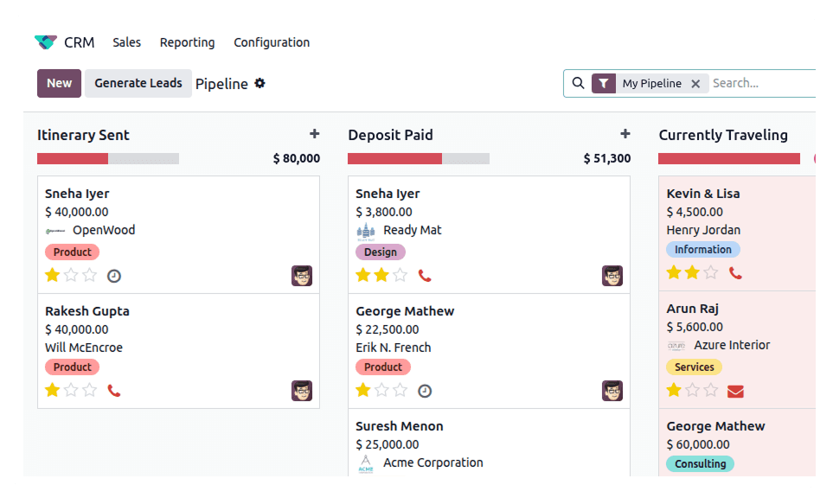Click OpenWood company logo
Image resolution: width=833 pixels, height=504 pixels.
(x=55, y=231)
